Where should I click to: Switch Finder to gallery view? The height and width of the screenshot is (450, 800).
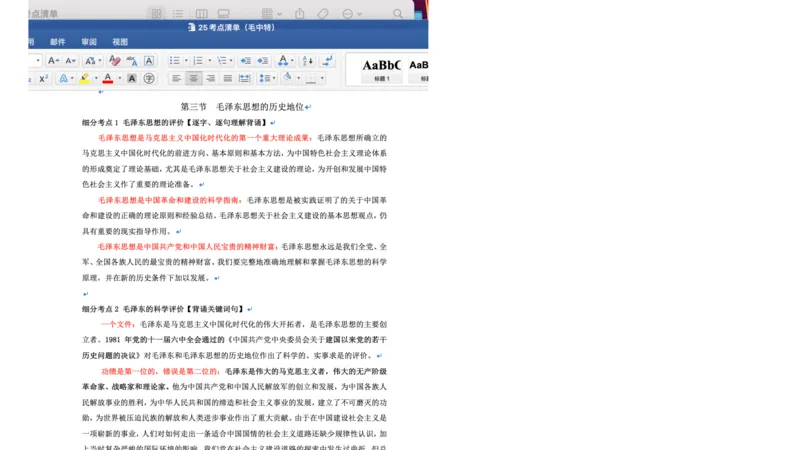[223, 14]
